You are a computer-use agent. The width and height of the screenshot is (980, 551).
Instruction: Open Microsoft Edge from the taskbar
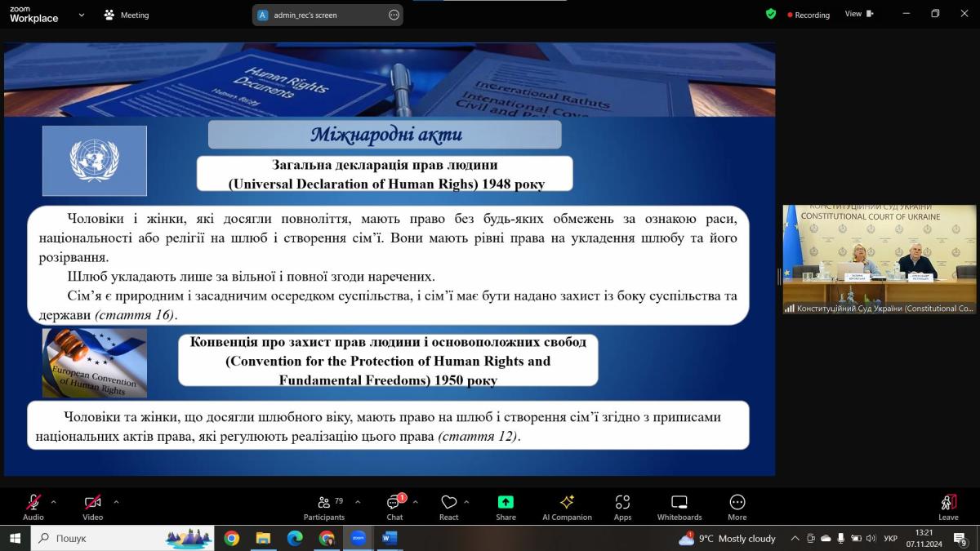(x=295, y=538)
